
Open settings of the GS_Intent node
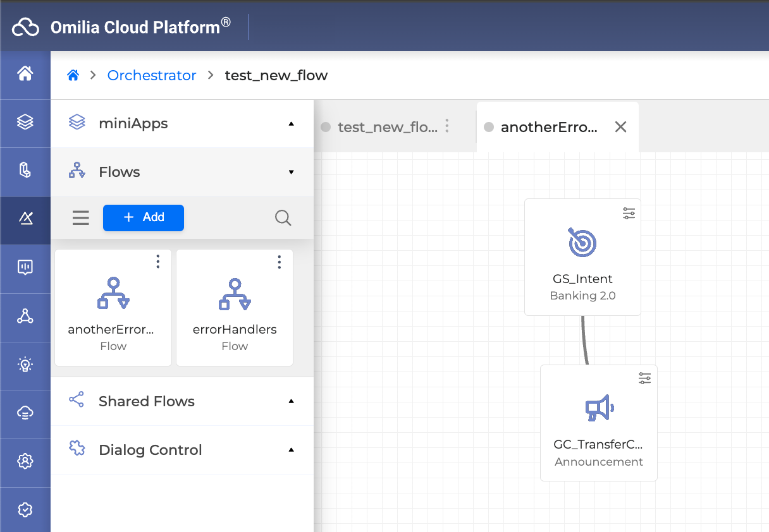click(629, 214)
